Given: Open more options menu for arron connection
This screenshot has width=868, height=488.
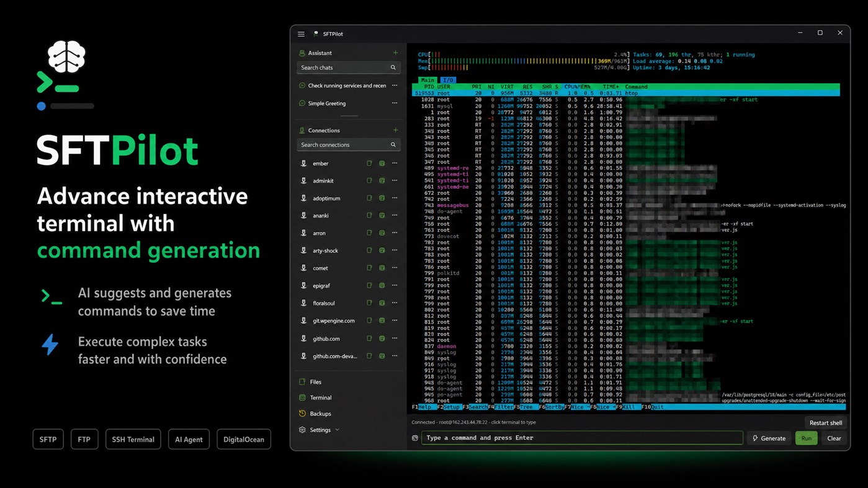Looking at the screenshot, I should coord(395,233).
